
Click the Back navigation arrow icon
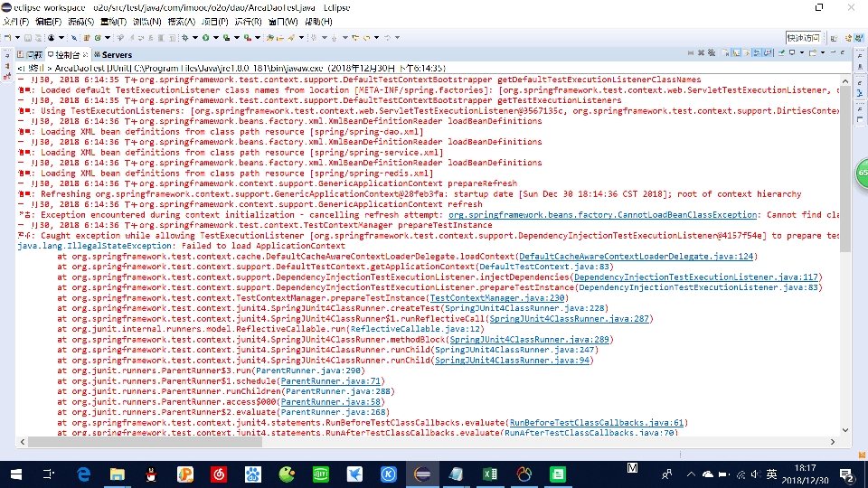click(366, 38)
